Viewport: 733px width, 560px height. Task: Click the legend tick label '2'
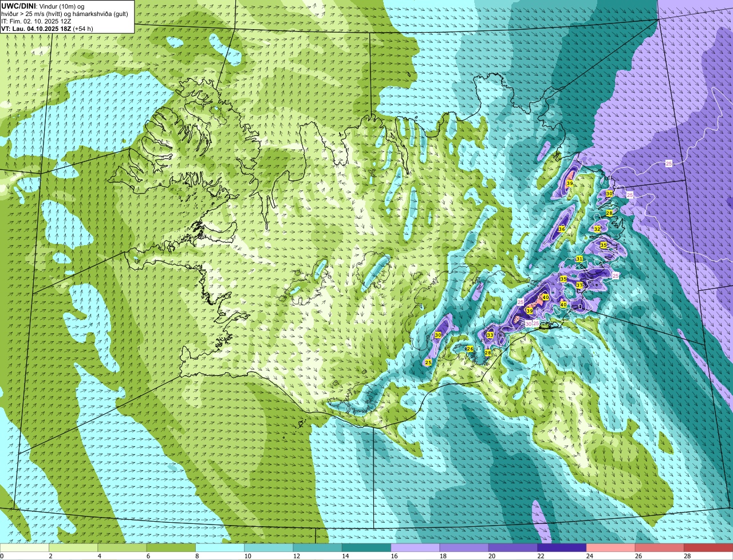click(x=50, y=556)
